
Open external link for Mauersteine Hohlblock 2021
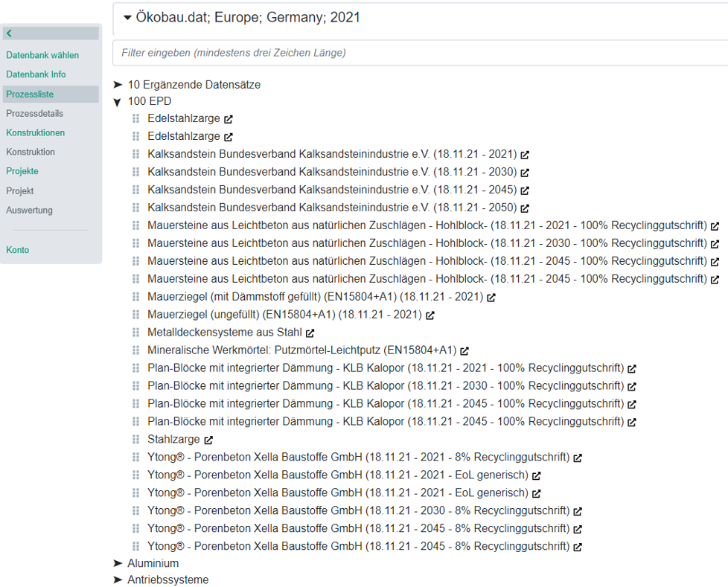coord(715,226)
